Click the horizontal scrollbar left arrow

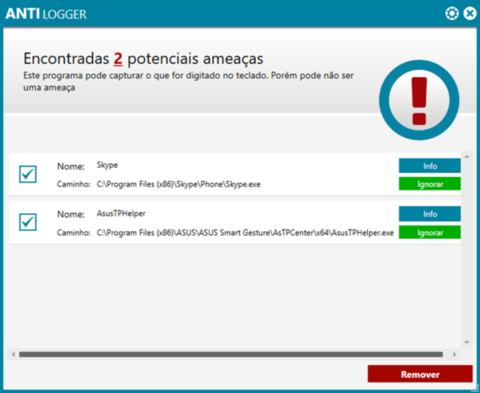13,354
